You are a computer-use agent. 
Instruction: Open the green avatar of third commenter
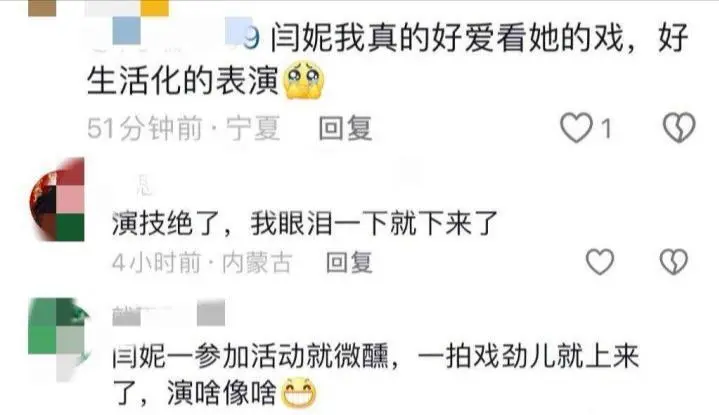(58, 338)
